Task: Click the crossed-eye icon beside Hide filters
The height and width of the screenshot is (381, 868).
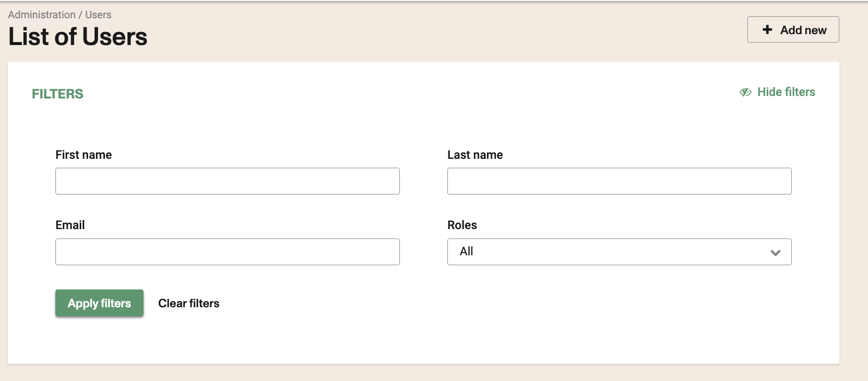Action: [745, 93]
